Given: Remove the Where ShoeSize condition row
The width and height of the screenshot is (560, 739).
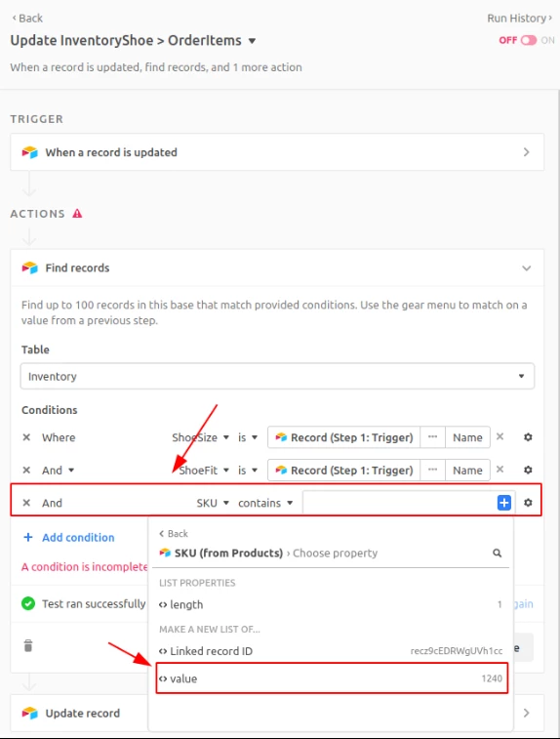Looking at the screenshot, I should click(x=26, y=437).
